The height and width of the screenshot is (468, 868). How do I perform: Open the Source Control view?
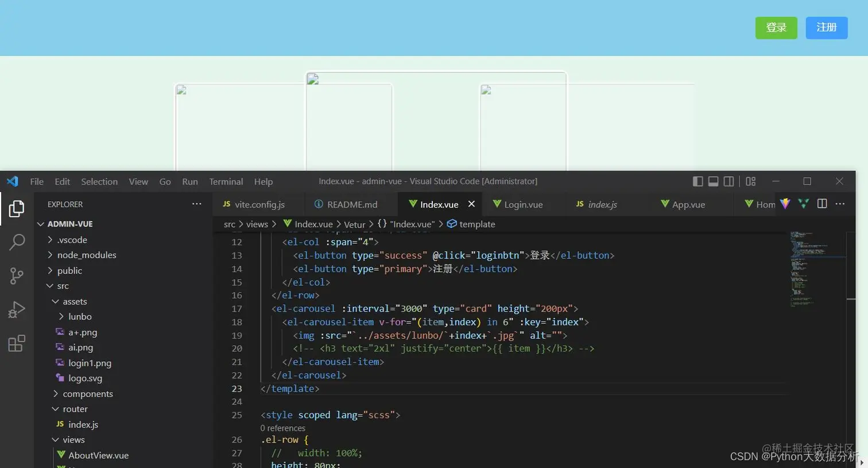(17, 276)
